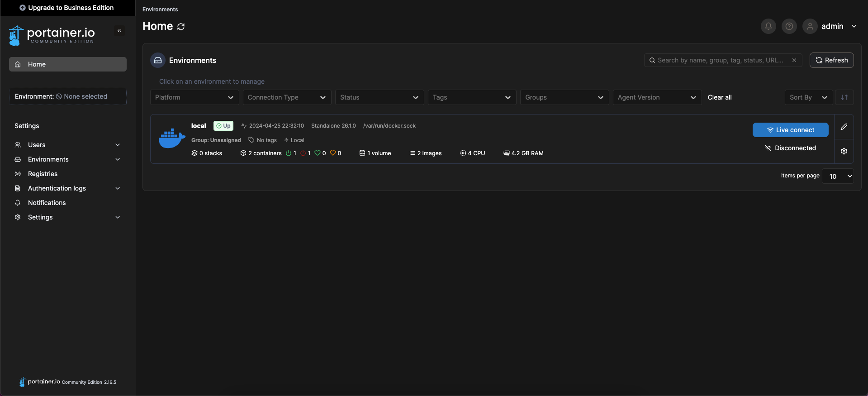Click the Docker whale icon of local environment

click(x=172, y=138)
